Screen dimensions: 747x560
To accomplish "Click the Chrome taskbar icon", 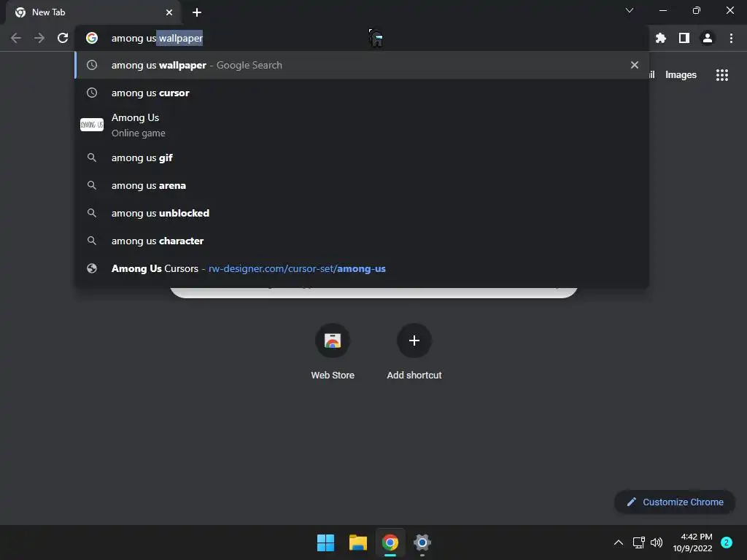I will click(390, 542).
